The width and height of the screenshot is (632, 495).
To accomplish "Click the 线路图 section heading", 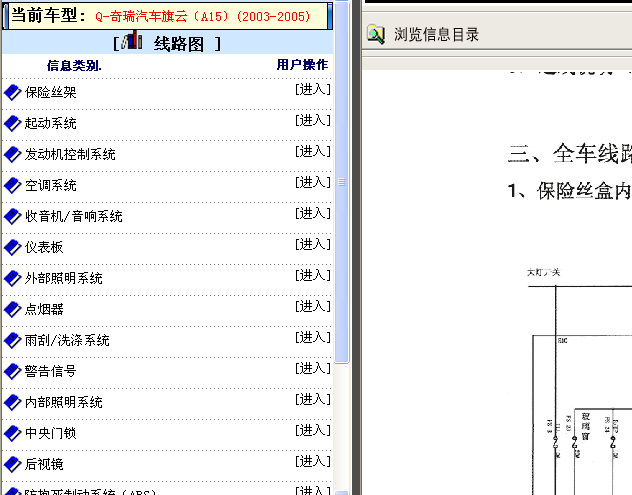I will (179, 44).
